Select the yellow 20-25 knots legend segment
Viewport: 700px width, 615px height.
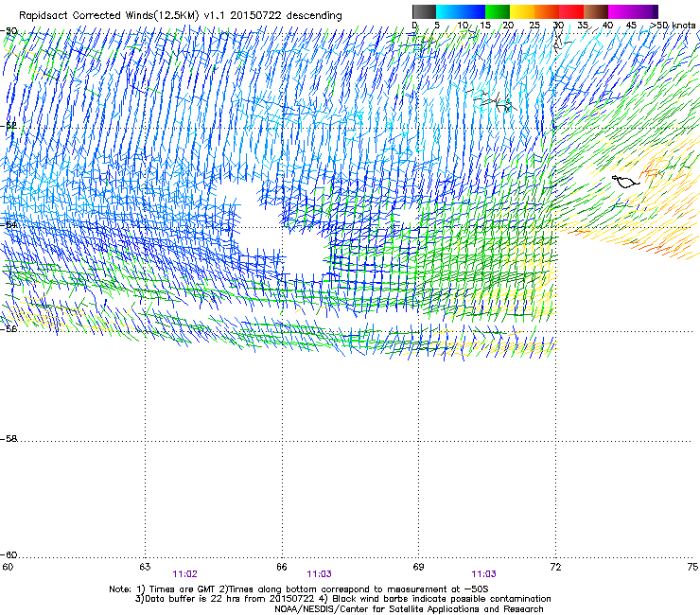click(x=522, y=11)
